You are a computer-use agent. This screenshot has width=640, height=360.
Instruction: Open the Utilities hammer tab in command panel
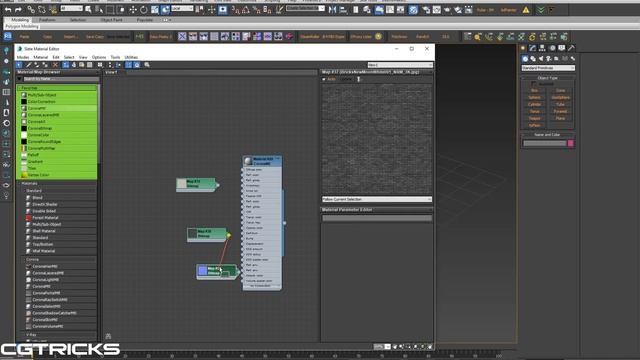pos(571,48)
